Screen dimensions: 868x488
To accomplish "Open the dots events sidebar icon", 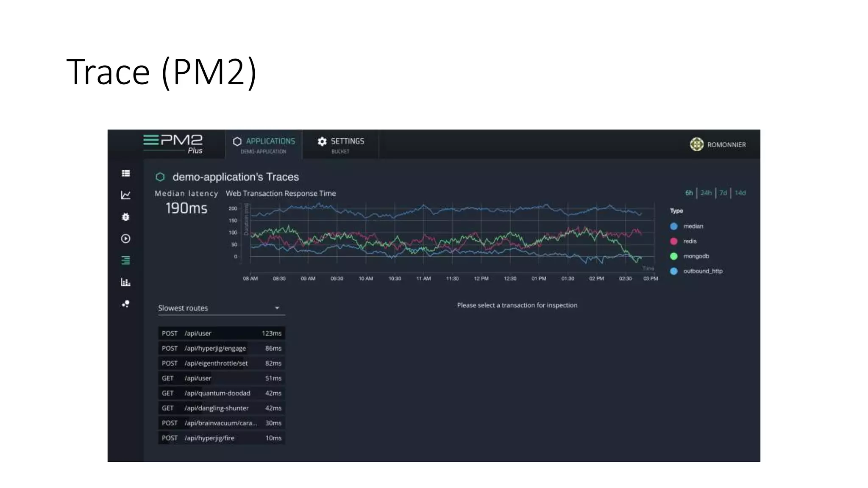I will point(125,304).
